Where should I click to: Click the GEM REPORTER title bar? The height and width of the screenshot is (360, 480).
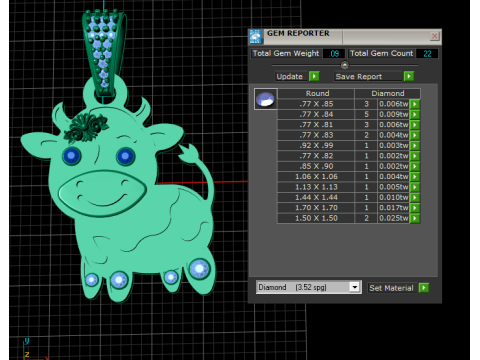pos(345,36)
